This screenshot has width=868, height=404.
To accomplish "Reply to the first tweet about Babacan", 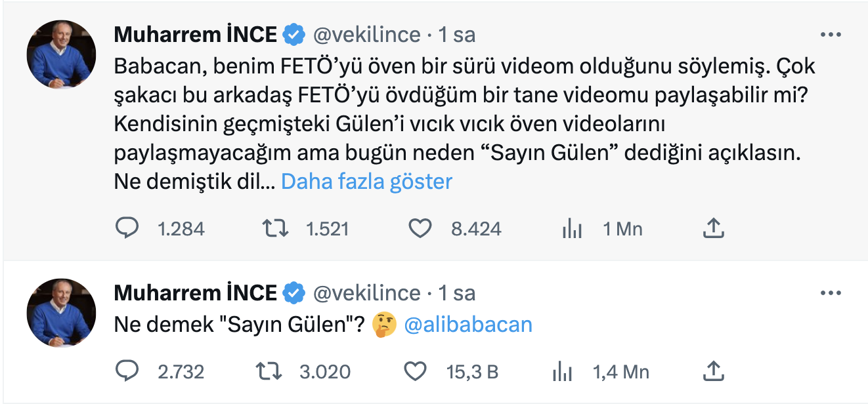I will [129, 228].
